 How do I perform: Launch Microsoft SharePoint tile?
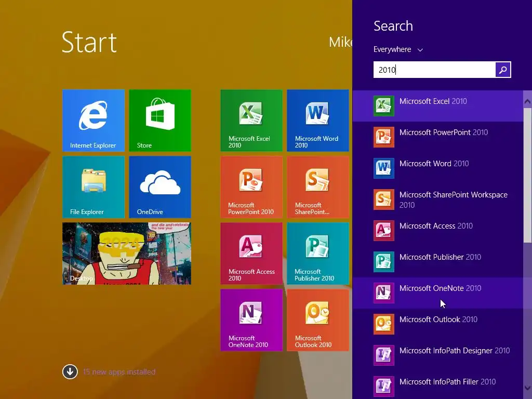click(318, 187)
